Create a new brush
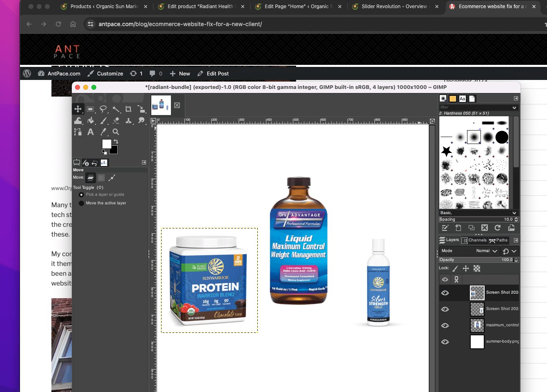The image size is (547, 392). [458, 228]
